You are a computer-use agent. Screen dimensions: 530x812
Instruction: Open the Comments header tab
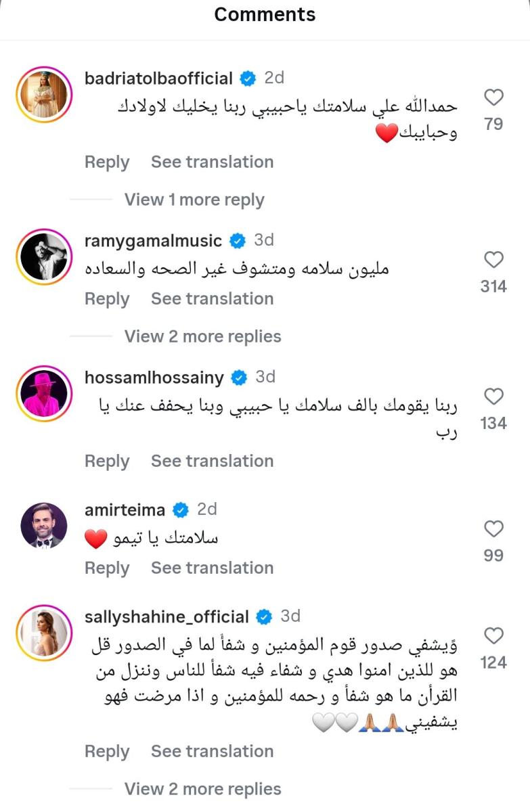(x=265, y=14)
